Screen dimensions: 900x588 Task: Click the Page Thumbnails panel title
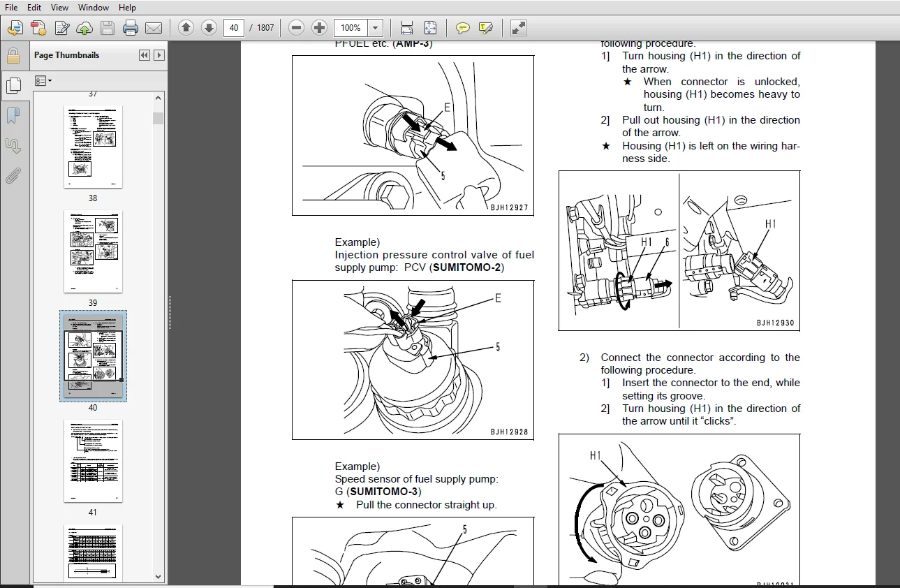[67, 55]
